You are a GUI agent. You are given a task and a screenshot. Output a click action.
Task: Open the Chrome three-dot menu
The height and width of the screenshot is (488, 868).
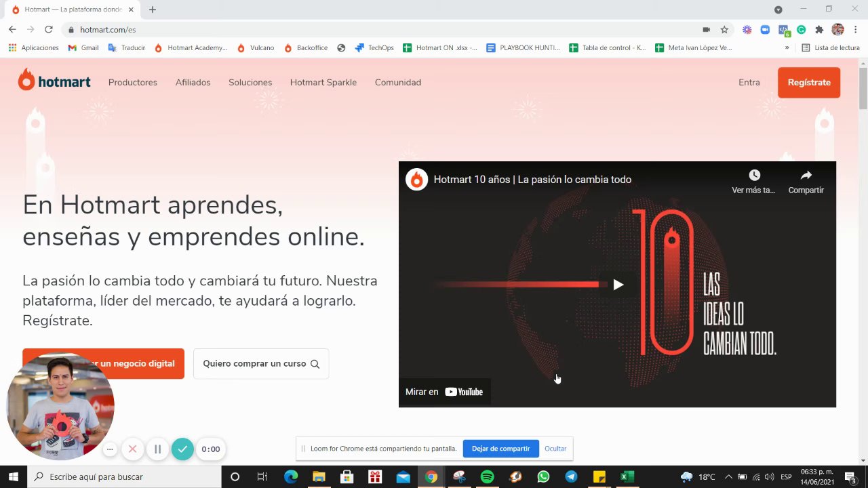tap(855, 30)
